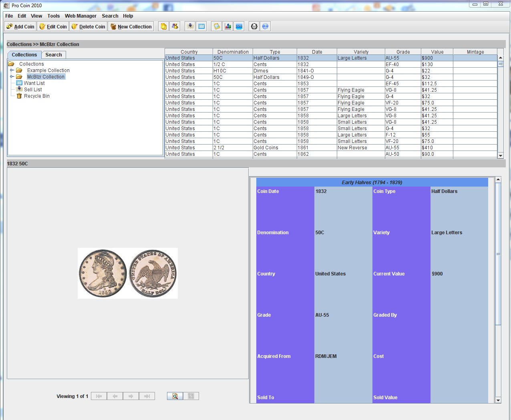511x420 pixels.
Task: Click the magnifier zoom image button
Action: [x=175, y=396]
